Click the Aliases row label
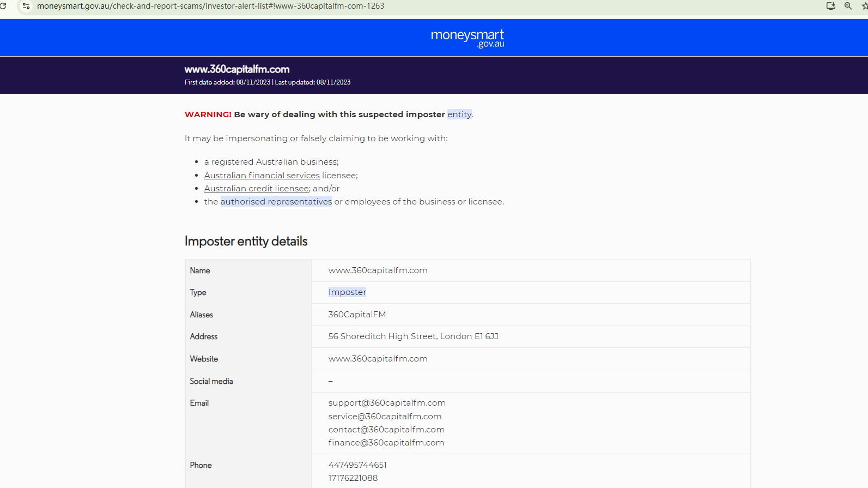This screenshot has width=868, height=488. click(x=202, y=315)
